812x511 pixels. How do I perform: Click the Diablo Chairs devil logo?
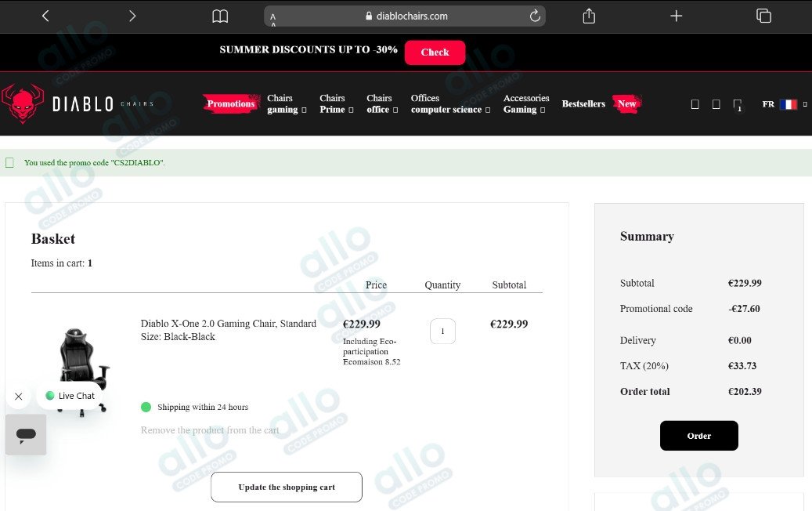(23, 103)
